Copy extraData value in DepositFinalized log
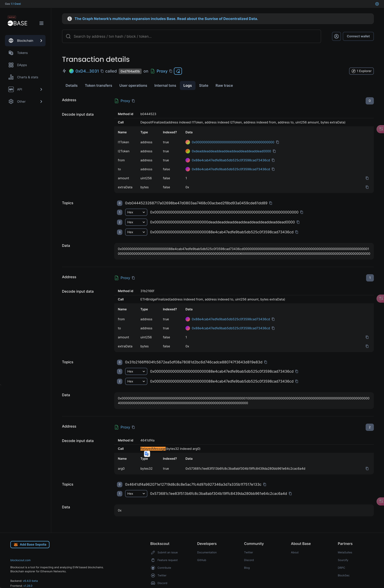 pyautogui.click(x=367, y=187)
